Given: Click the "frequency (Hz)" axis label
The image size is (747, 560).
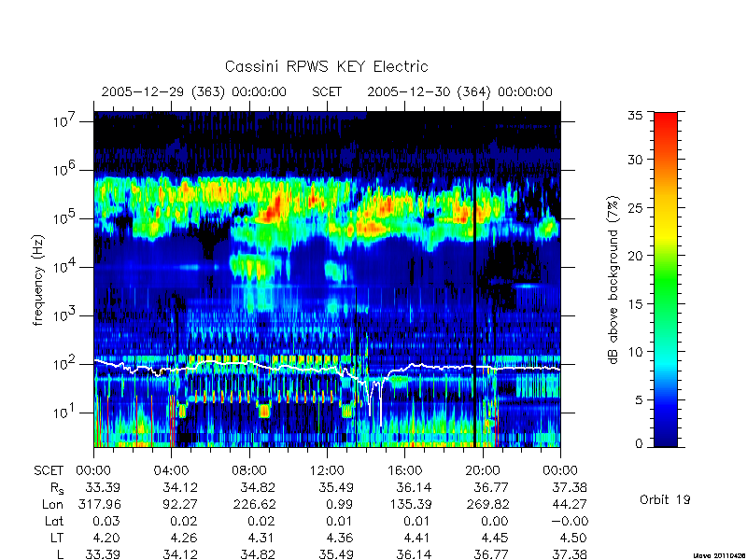Looking at the screenshot, I should [38, 280].
